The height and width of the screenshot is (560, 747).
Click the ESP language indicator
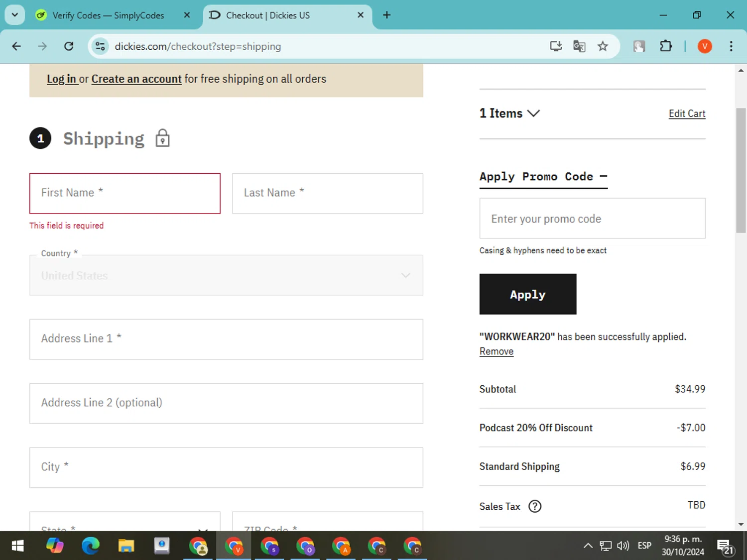(x=644, y=546)
